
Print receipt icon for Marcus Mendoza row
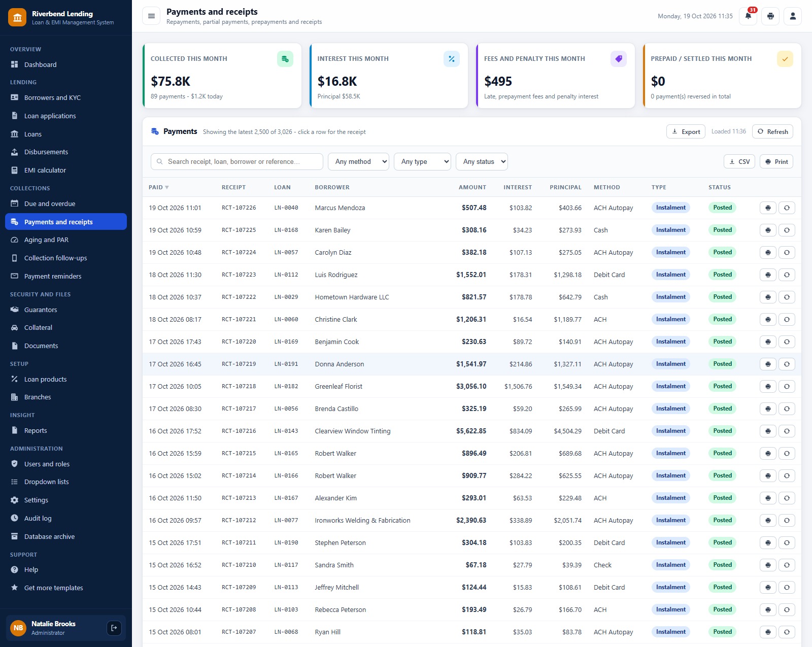click(x=768, y=208)
